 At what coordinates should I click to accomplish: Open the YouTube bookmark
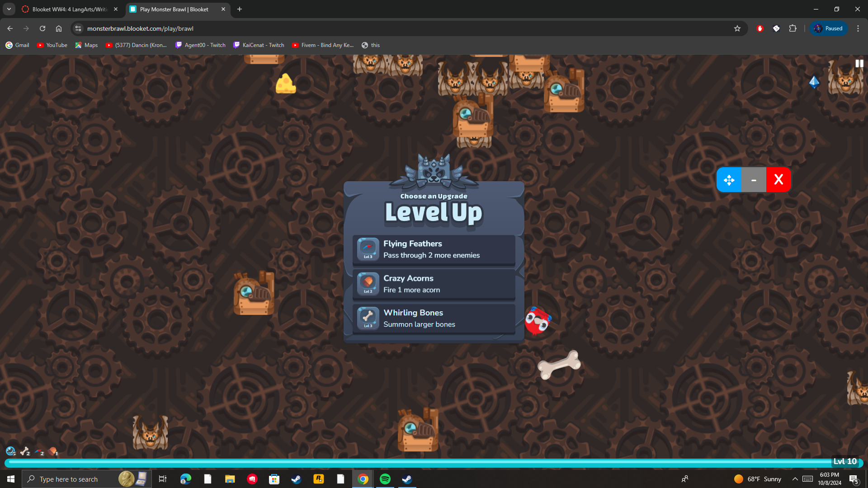[x=52, y=45]
